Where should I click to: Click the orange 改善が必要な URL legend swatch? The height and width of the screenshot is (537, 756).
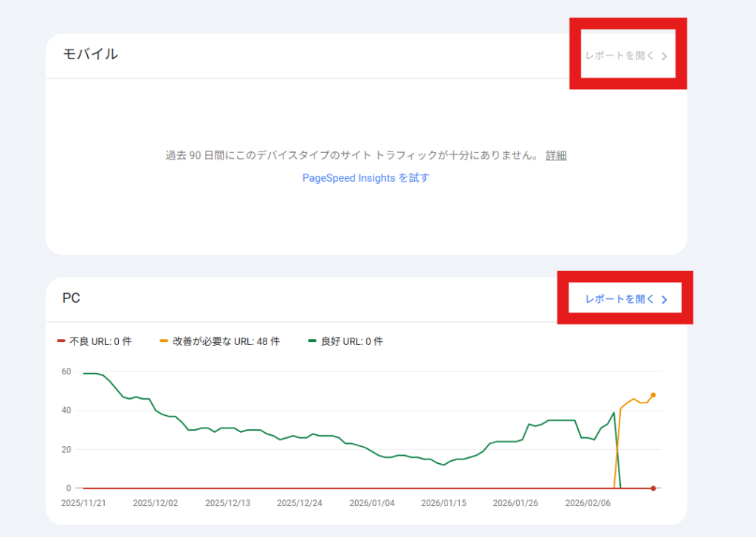[x=164, y=341]
